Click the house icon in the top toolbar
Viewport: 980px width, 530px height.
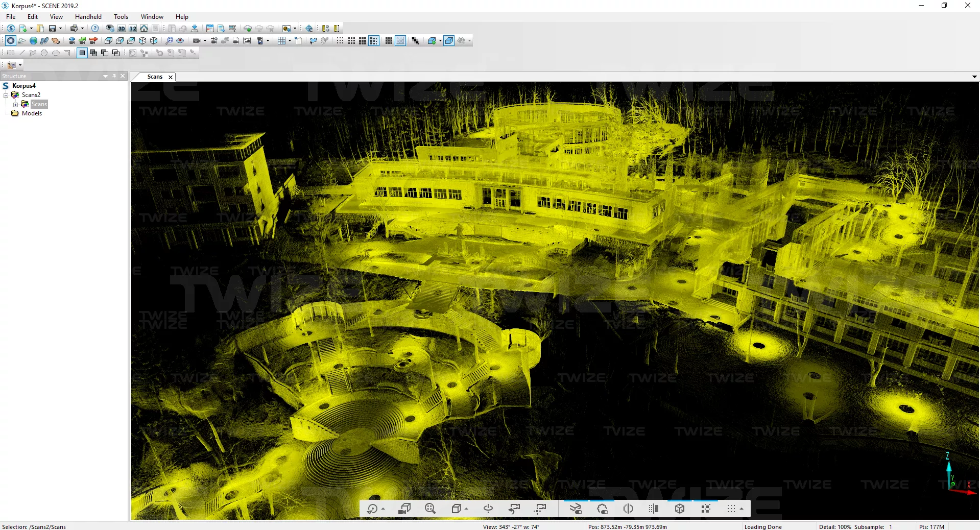tap(144, 29)
